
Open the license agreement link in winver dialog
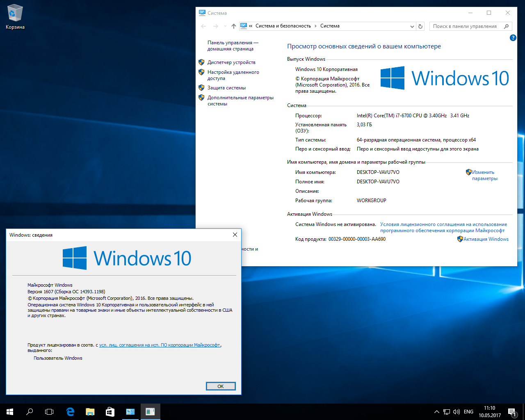coord(160,345)
